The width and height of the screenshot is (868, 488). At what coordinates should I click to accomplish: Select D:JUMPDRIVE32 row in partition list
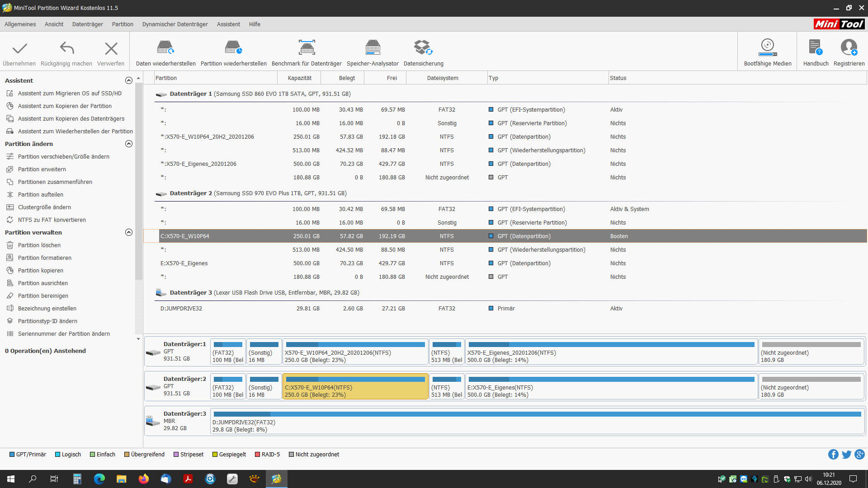coord(181,309)
